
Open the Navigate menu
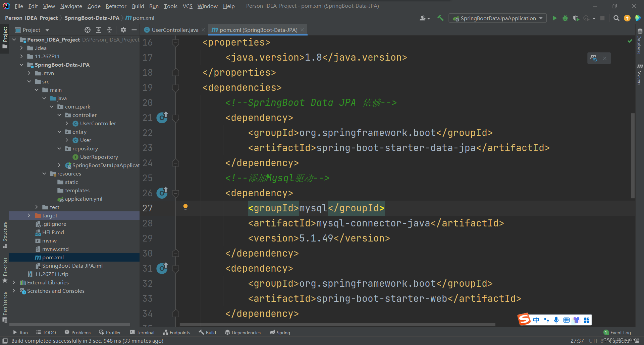71,6
